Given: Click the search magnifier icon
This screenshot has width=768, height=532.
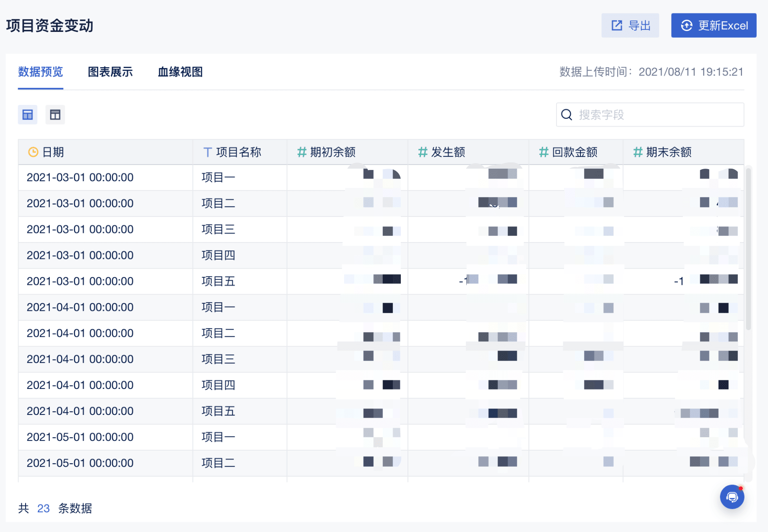Looking at the screenshot, I should click(567, 115).
